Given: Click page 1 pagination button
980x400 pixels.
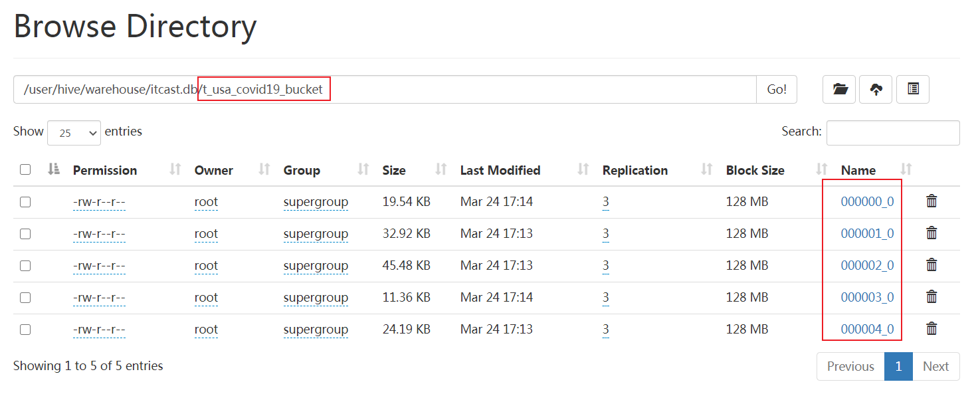Looking at the screenshot, I should (x=898, y=366).
